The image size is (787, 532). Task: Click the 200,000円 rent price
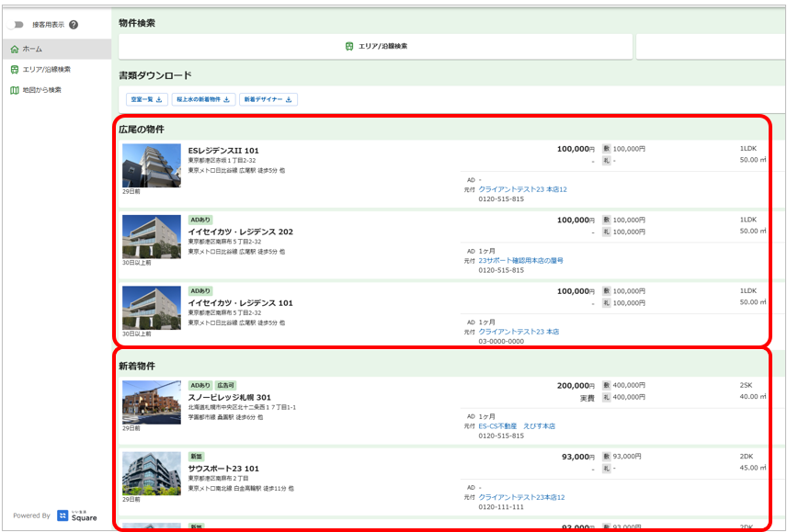tap(576, 386)
